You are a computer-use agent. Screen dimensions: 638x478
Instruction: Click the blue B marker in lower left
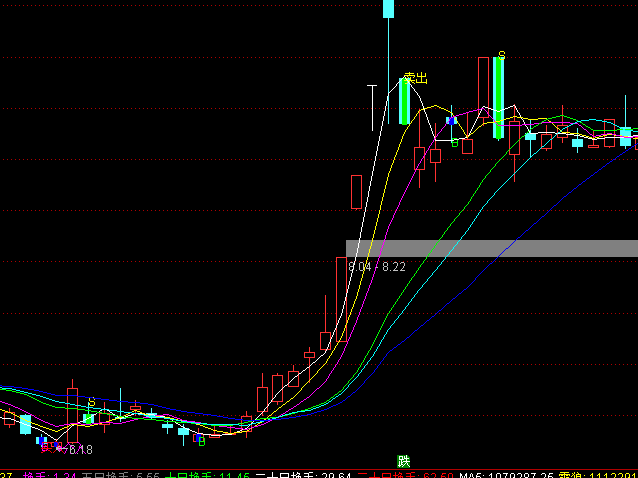coord(200,439)
